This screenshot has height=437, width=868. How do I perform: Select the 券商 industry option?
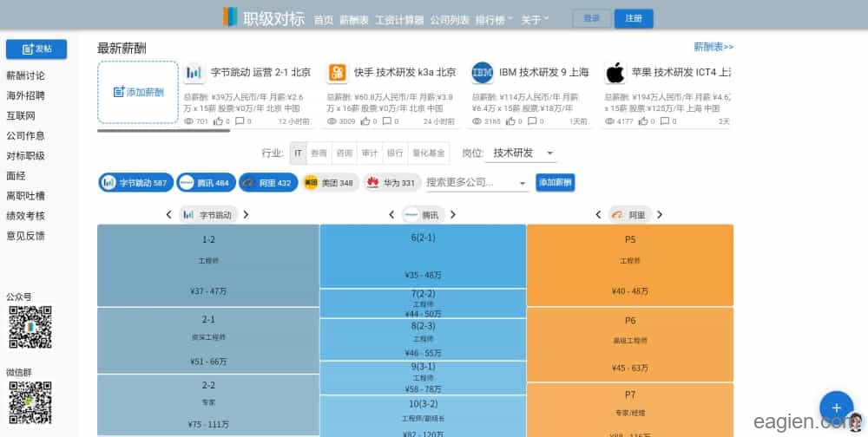(319, 153)
